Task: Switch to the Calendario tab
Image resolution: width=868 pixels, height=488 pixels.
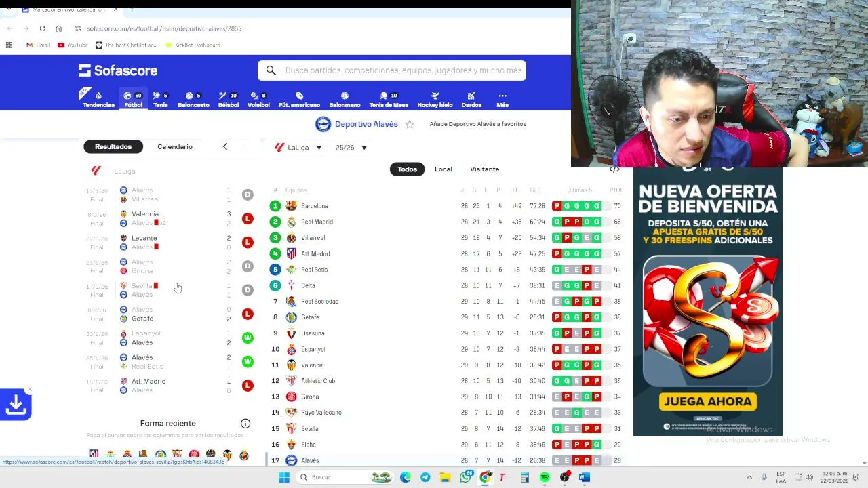Action: [175, 146]
